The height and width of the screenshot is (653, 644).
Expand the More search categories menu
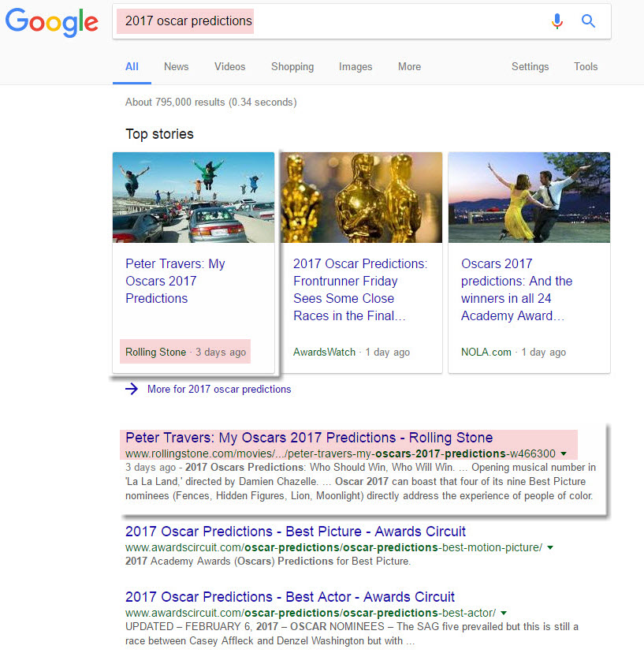coord(409,66)
